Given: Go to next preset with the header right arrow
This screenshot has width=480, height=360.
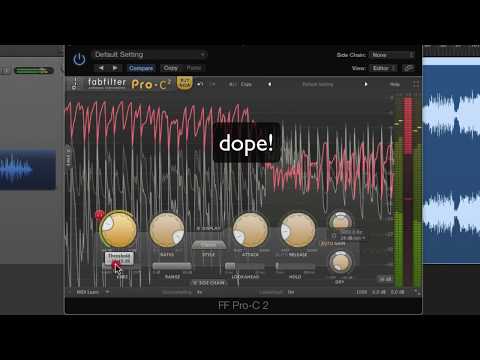Looking at the screenshot, I should tap(115, 68).
